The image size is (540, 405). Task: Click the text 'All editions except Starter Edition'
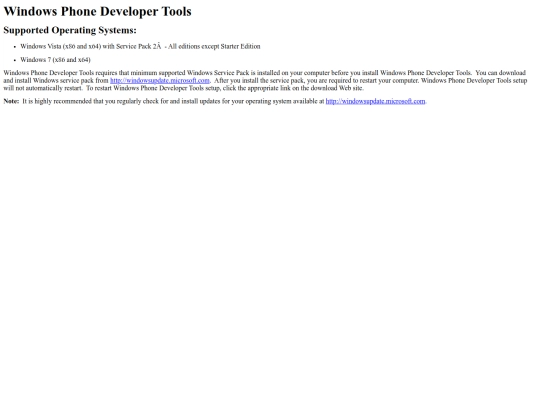(x=214, y=46)
